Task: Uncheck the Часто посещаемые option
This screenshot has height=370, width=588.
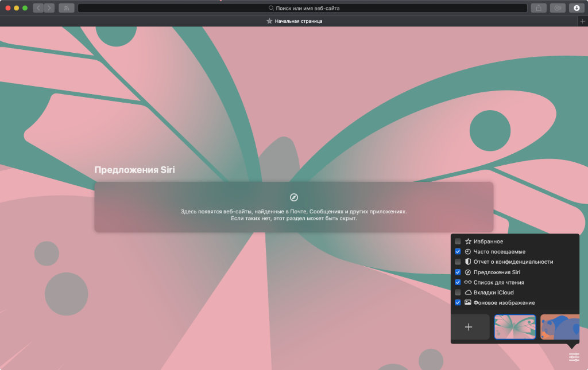Action: coord(458,252)
